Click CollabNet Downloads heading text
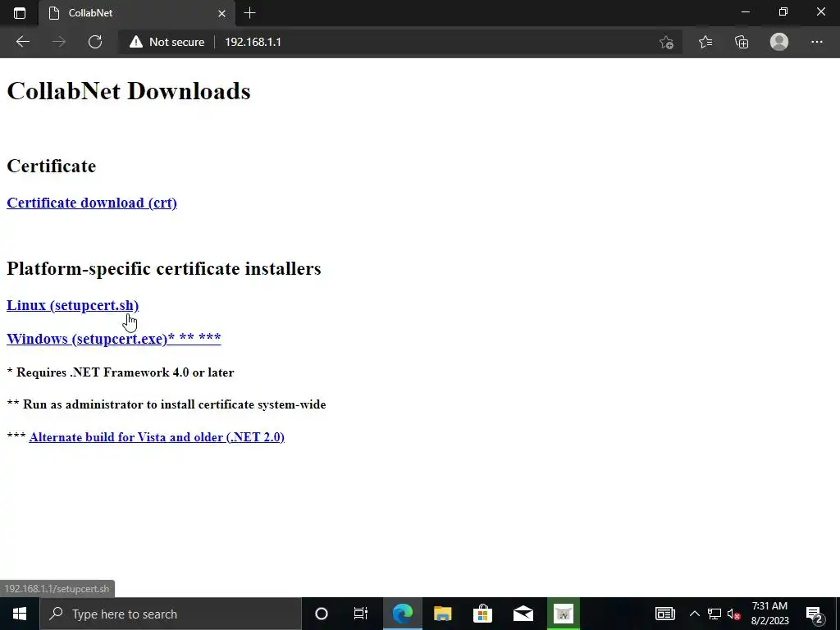The height and width of the screenshot is (630, 840). pos(129,91)
